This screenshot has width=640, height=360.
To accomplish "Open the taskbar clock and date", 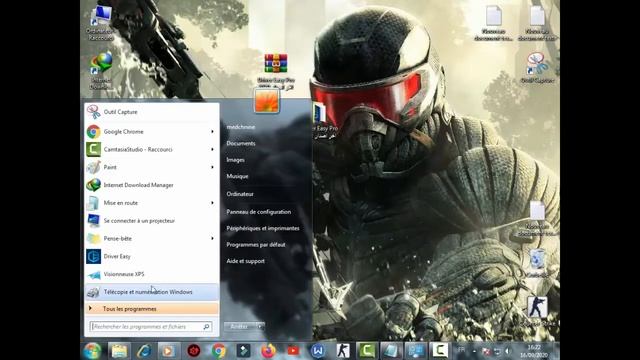I will point(534,351).
